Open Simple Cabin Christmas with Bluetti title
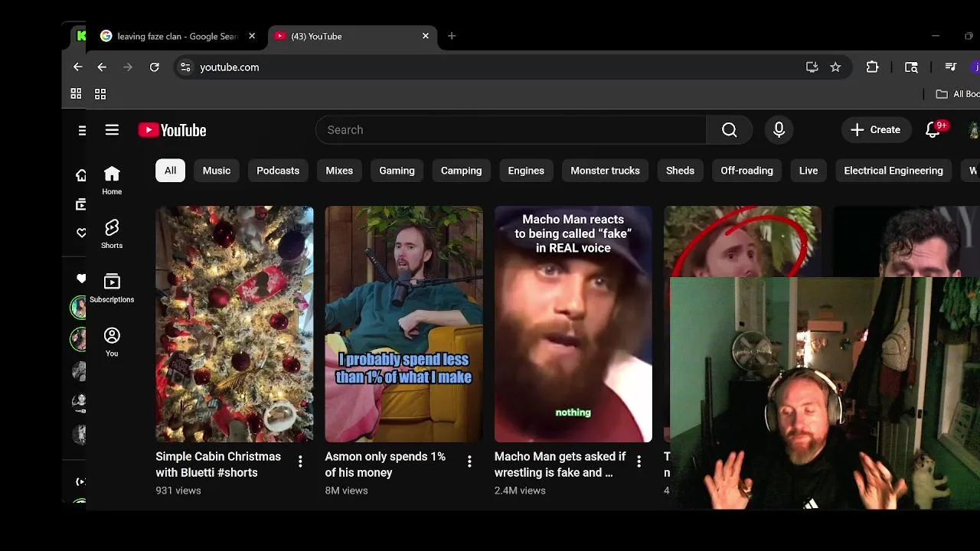Image resolution: width=980 pixels, height=551 pixels. tap(218, 465)
